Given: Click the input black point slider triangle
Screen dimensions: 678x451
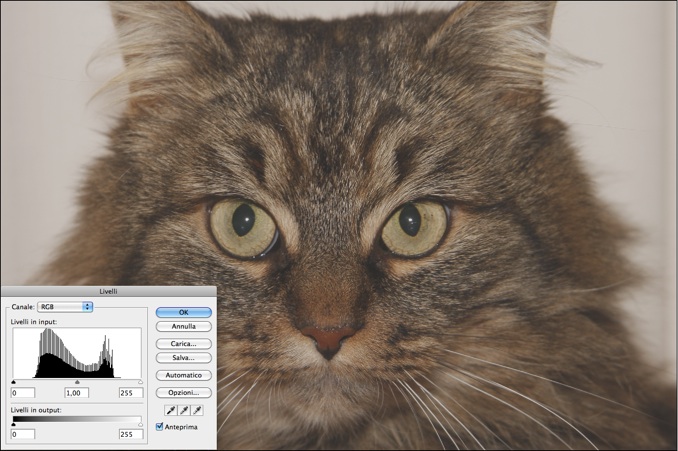Looking at the screenshot, I should point(13,382).
